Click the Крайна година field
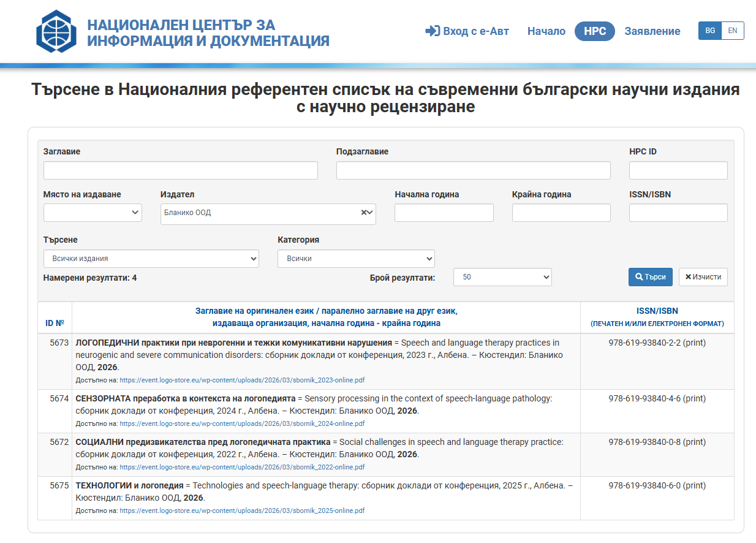This screenshot has height=543, width=756. tap(561, 213)
